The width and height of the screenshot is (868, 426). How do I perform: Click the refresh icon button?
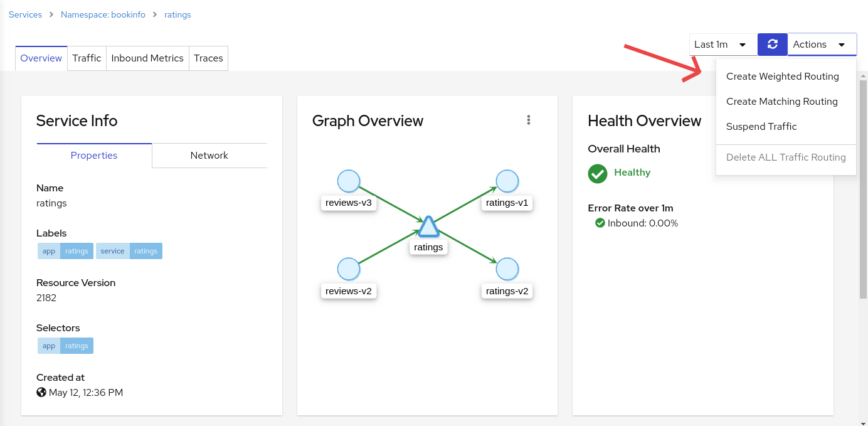(x=772, y=45)
